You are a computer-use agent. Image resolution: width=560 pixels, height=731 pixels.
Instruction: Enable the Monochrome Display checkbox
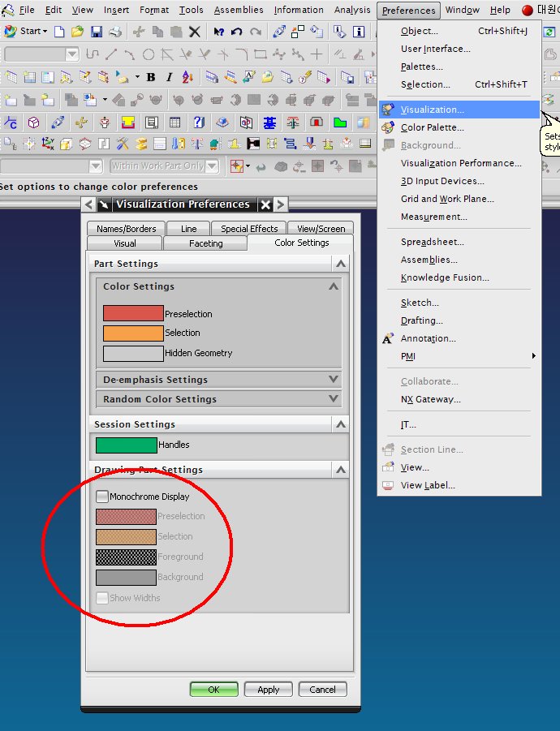click(x=102, y=497)
